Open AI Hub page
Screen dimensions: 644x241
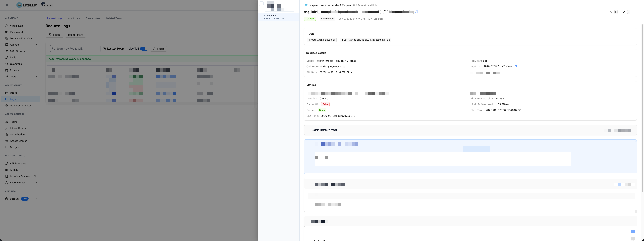[14, 170]
